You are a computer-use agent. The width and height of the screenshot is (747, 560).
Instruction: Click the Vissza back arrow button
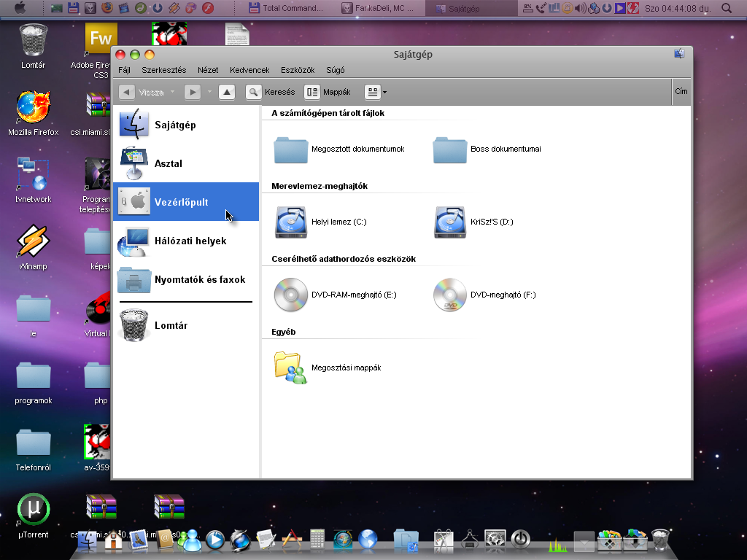click(127, 92)
